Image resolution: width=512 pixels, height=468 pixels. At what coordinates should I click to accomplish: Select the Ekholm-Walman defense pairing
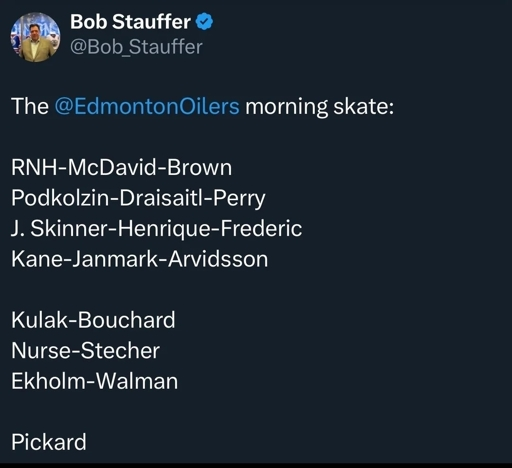pos(95,381)
